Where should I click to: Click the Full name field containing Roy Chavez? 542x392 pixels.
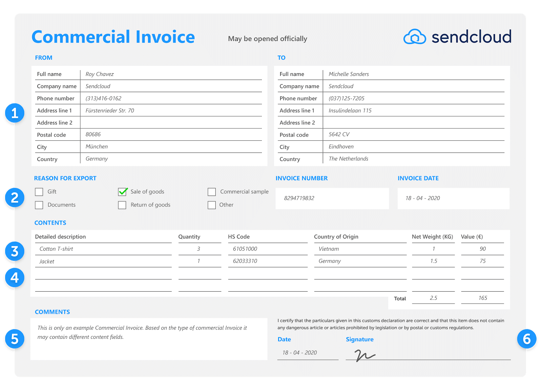click(x=100, y=74)
